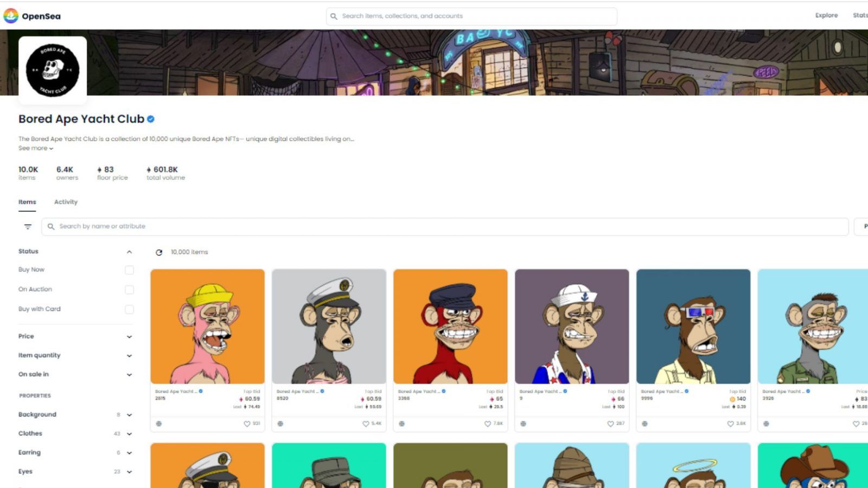Click the blue verified badge beside collection title
The width and height of the screenshot is (868, 488).
pos(151,119)
